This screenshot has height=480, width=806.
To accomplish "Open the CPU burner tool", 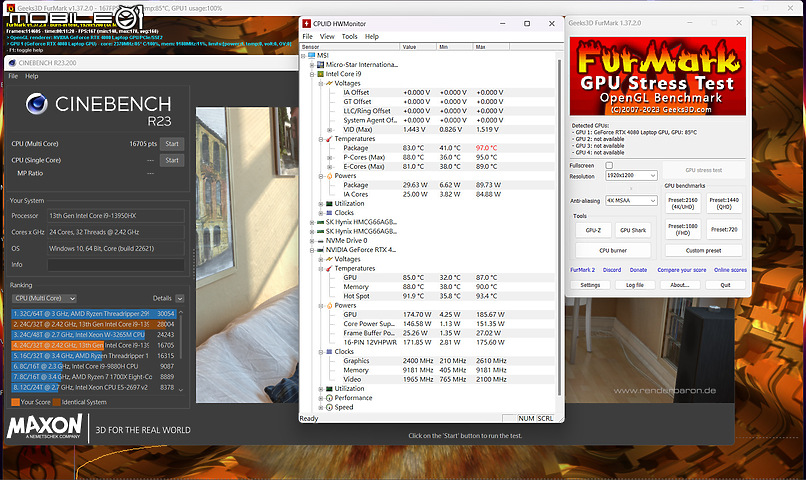I will pos(613,251).
